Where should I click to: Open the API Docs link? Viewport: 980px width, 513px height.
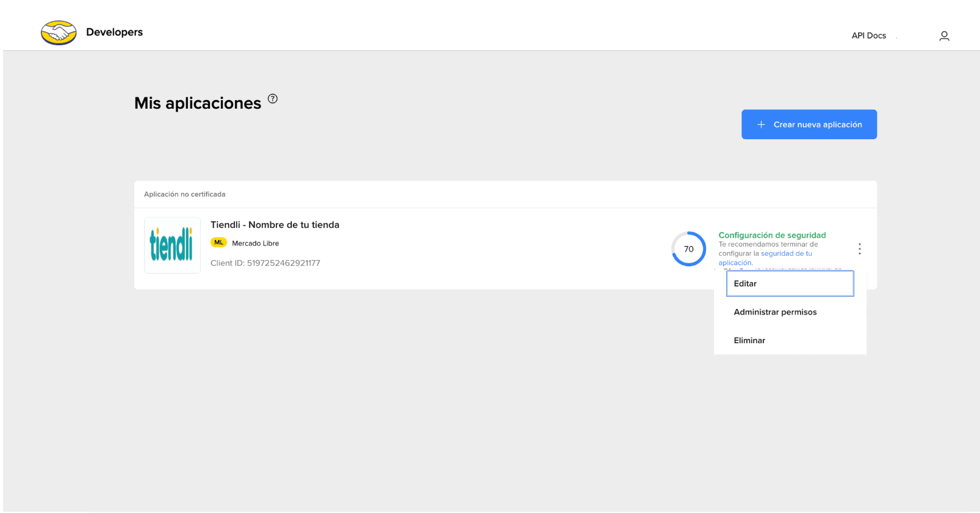click(868, 35)
